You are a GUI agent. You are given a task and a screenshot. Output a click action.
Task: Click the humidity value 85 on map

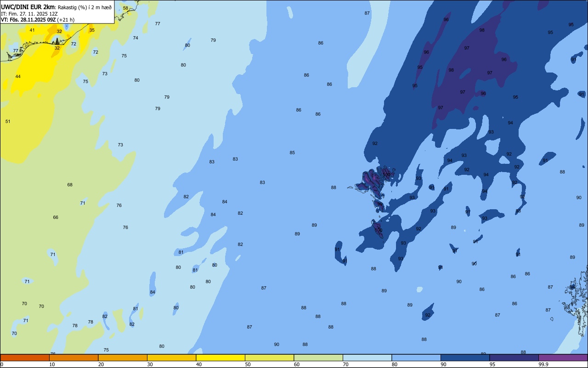(x=292, y=153)
